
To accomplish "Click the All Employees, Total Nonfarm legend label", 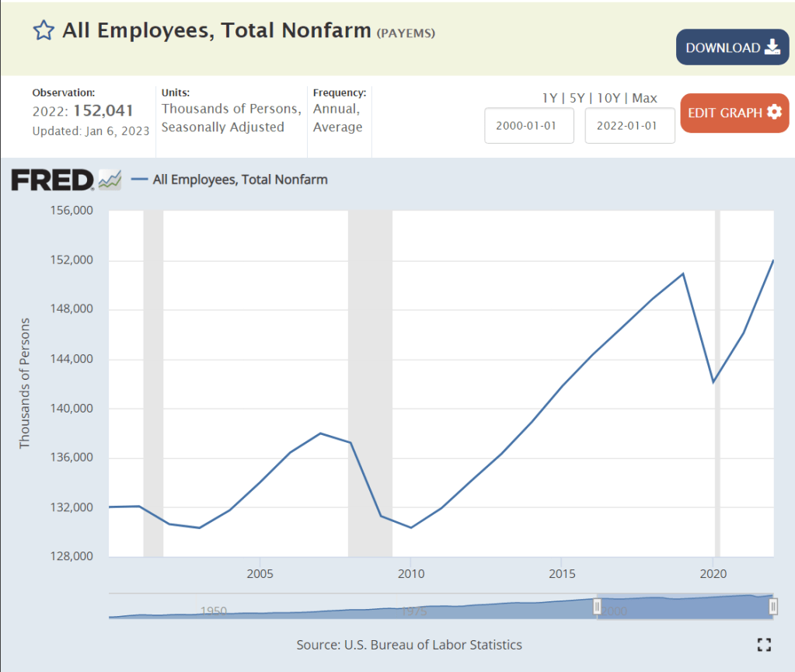I will [240, 179].
